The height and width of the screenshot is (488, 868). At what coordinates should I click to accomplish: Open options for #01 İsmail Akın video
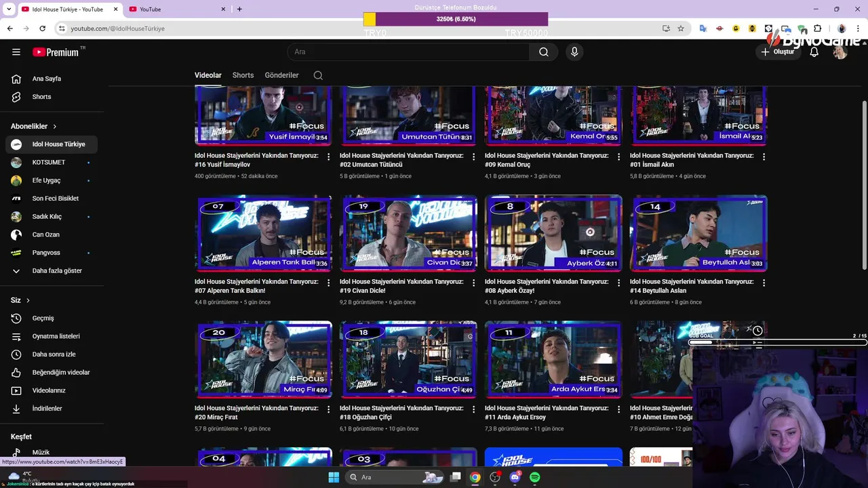coord(764,157)
